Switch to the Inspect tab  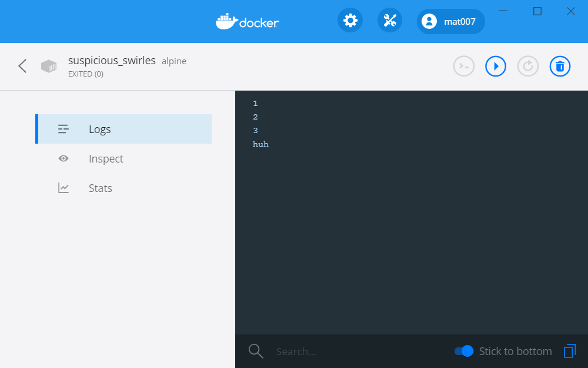pyautogui.click(x=123, y=158)
